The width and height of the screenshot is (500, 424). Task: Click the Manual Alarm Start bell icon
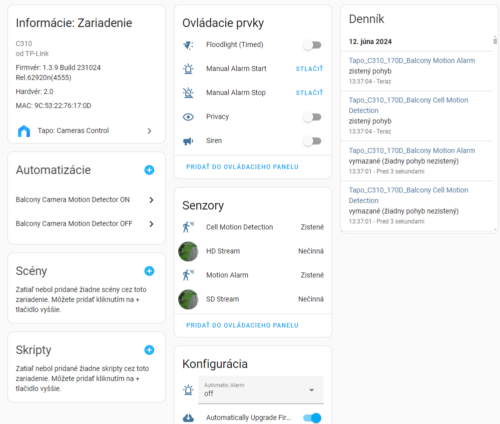click(188, 69)
